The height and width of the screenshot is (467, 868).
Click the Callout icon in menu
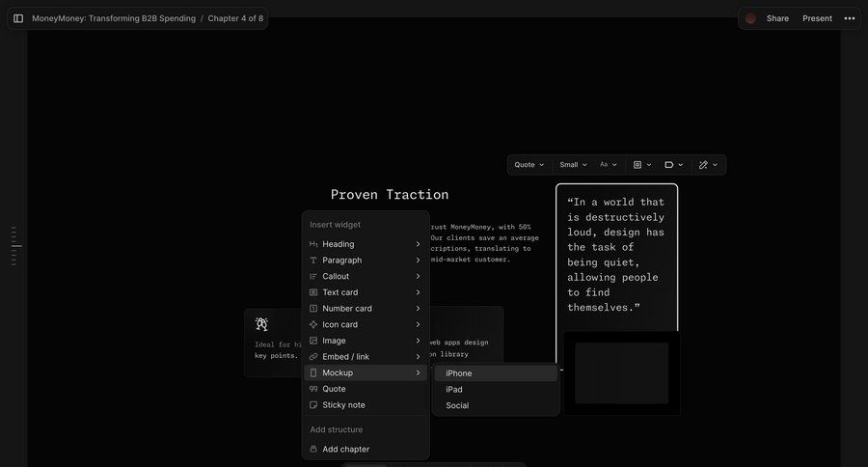coord(313,276)
